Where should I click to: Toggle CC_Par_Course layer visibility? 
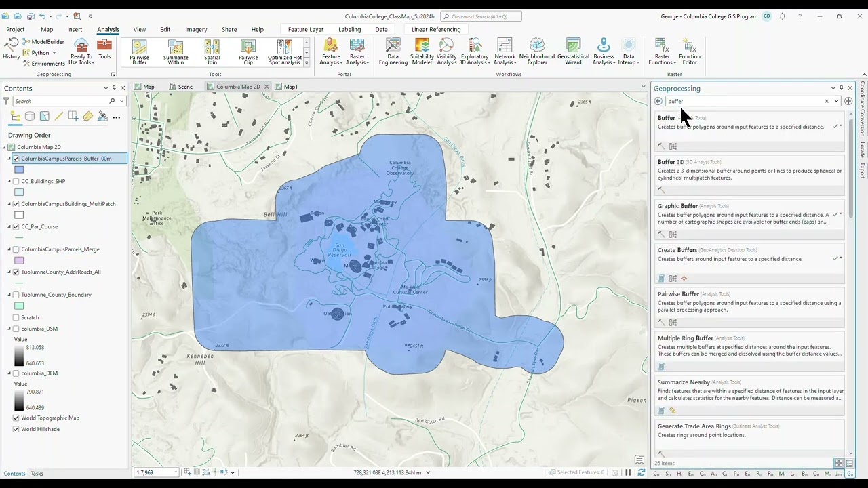[16, 226]
